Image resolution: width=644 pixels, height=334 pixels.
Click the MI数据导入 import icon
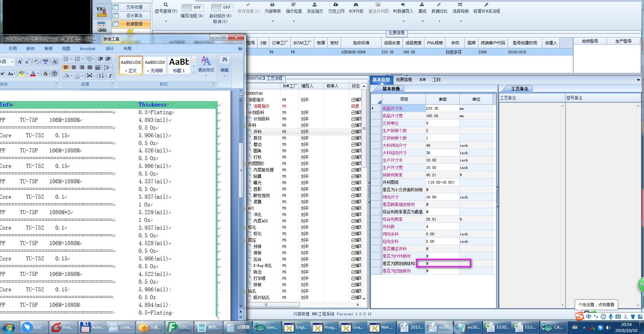coord(403,5)
